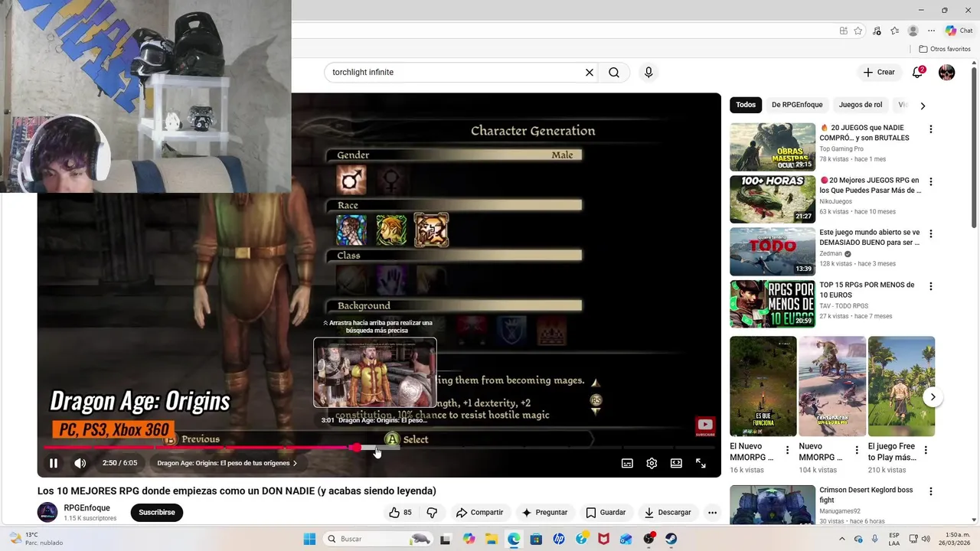Open options for 'TOP 15 RPGs POR MENOS' video
This screenshot has height=551, width=980.
point(931,286)
